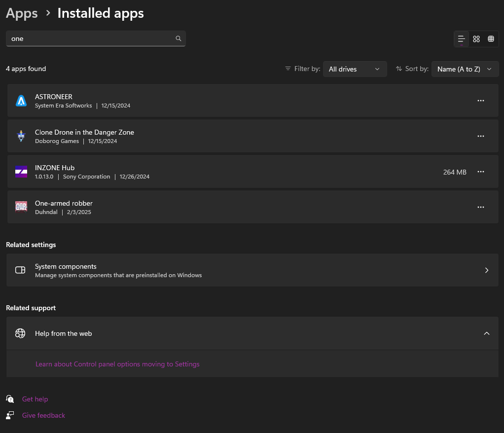Go back to Apps breadcrumb
504x433 pixels.
(22, 13)
